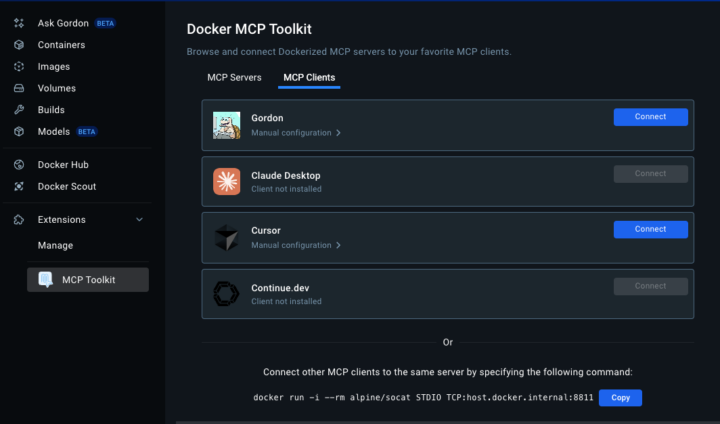Select MCP Toolkit sidebar item
Image resolution: width=720 pixels, height=424 pixels.
tap(88, 280)
